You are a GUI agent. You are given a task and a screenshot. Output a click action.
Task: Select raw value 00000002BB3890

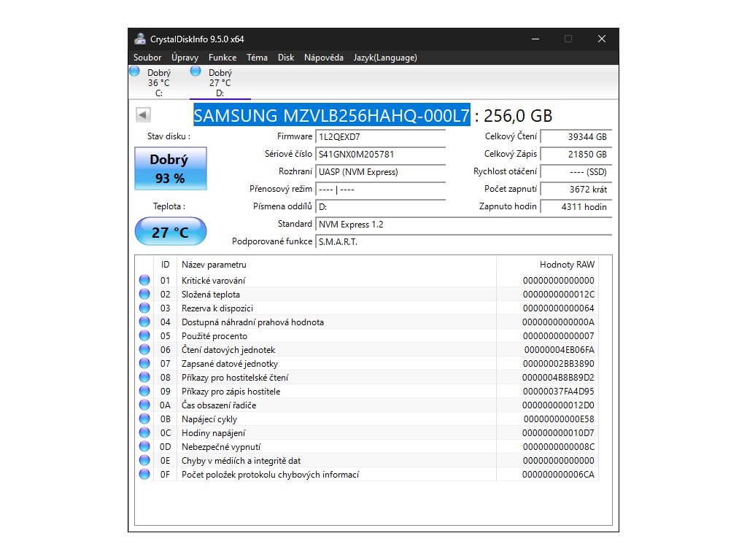tap(558, 363)
